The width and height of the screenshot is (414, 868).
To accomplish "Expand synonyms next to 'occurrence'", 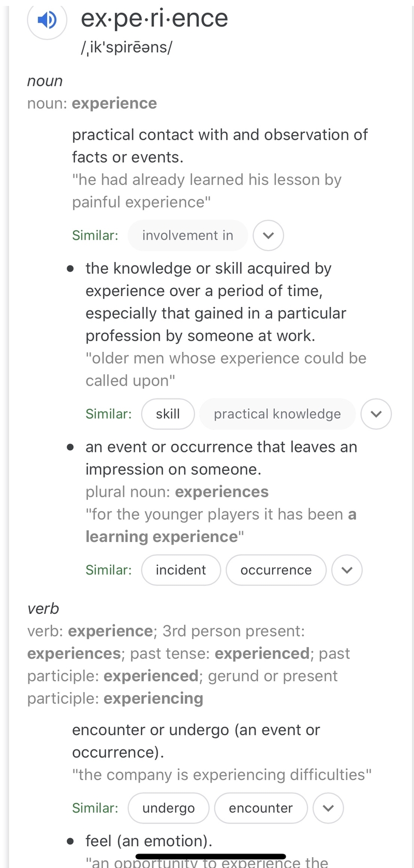I will click(347, 570).
